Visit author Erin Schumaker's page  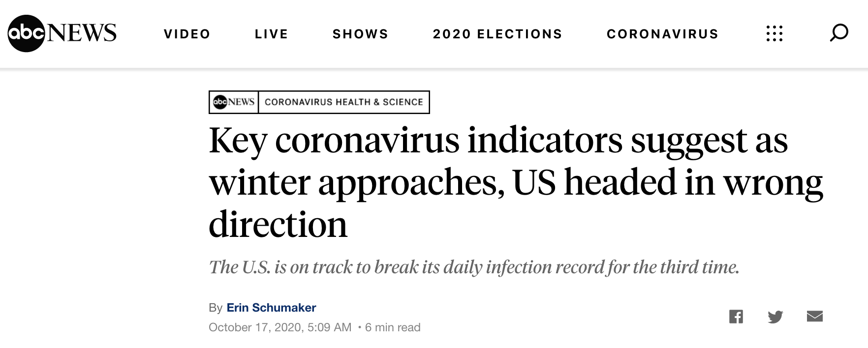click(271, 308)
